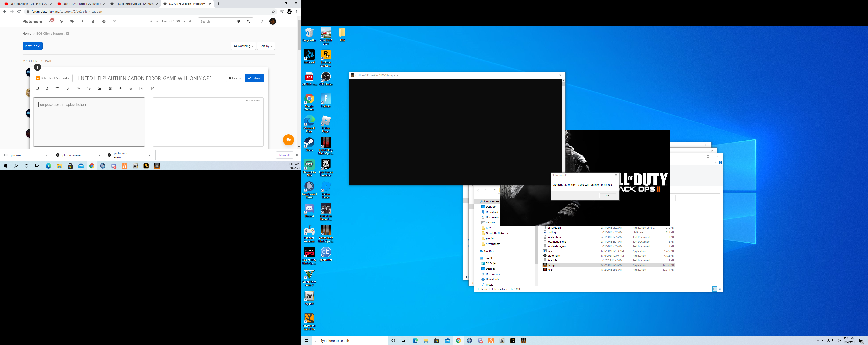The height and width of the screenshot is (345, 868).
Task: Select ReadMe text document in Explorer
Action: point(608,260)
